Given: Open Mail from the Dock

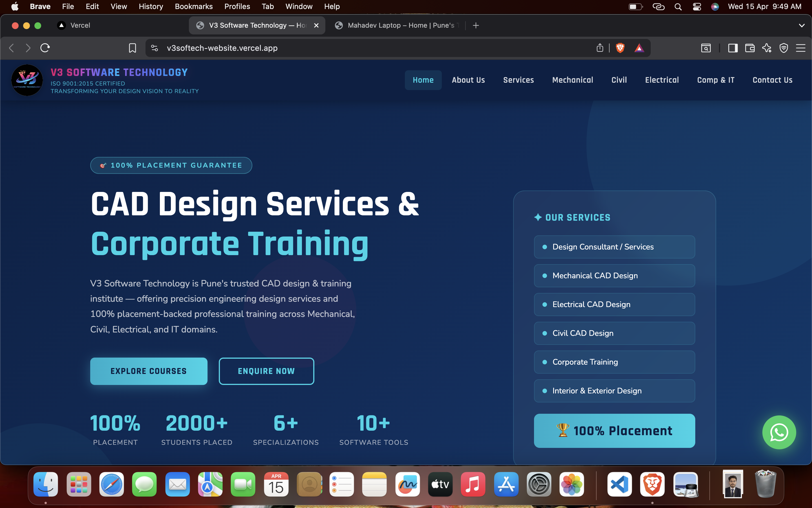Looking at the screenshot, I should tap(178, 484).
